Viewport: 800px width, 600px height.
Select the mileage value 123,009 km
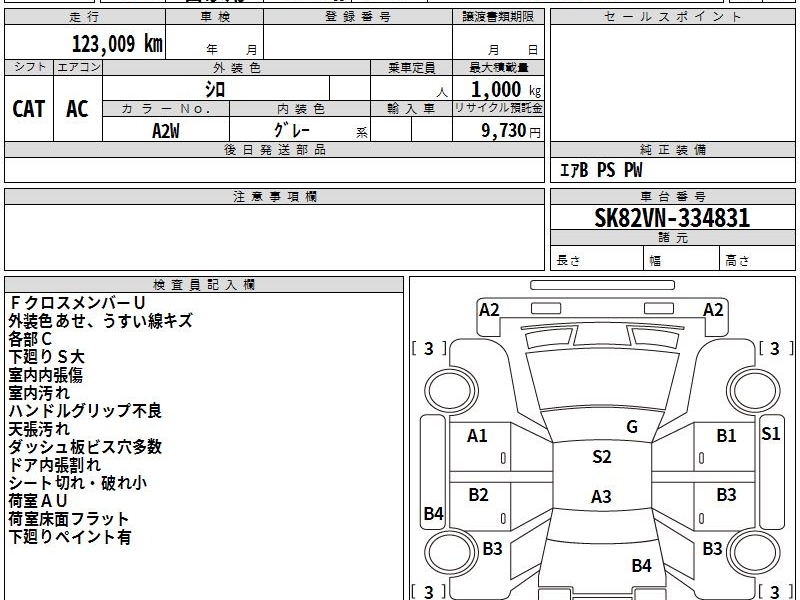(117, 44)
